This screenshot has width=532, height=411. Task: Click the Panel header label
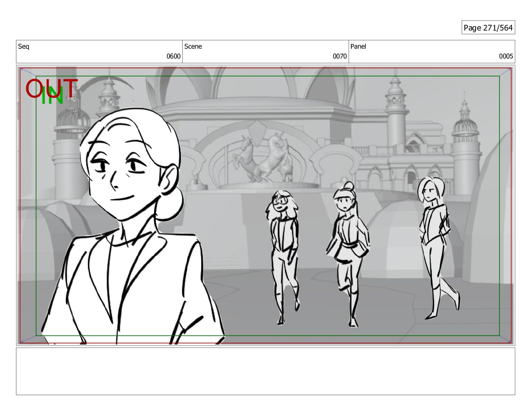[x=358, y=47]
